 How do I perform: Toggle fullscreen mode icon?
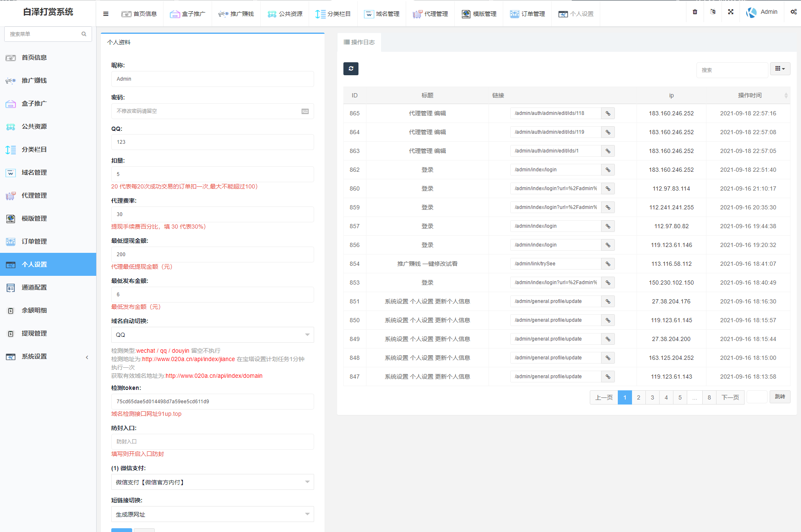click(730, 12)
